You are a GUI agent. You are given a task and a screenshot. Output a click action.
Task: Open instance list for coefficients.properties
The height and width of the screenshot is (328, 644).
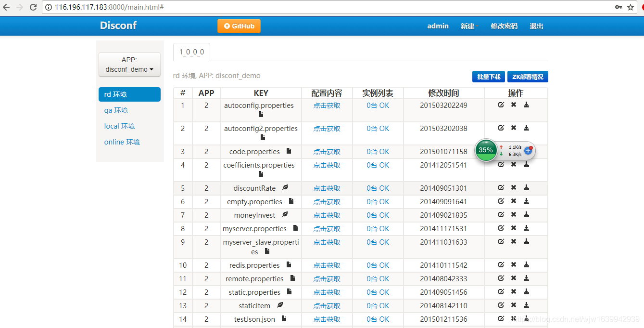(x=378, y=165)
